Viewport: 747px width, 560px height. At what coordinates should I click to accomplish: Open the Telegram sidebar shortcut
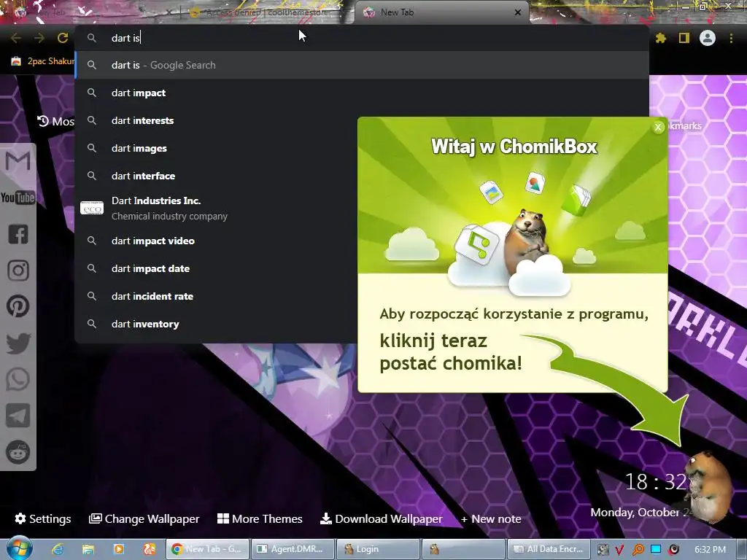[18, 415]
